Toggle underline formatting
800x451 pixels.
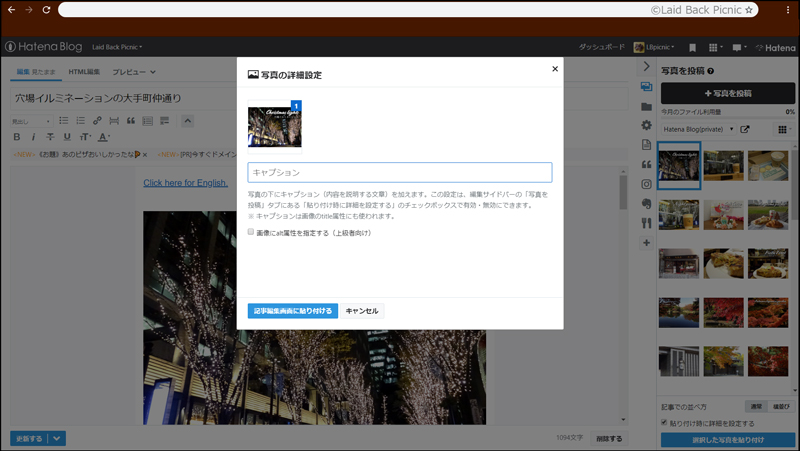(x=67, y=137)
